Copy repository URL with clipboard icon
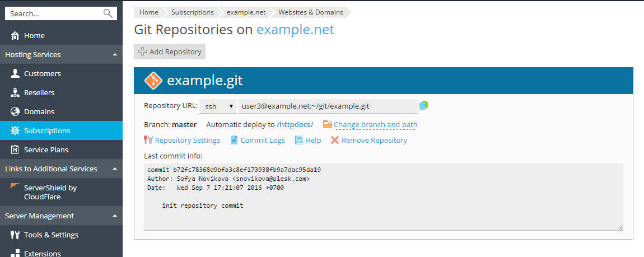Viewport: 644px width, 257px height. coord(423,105)
